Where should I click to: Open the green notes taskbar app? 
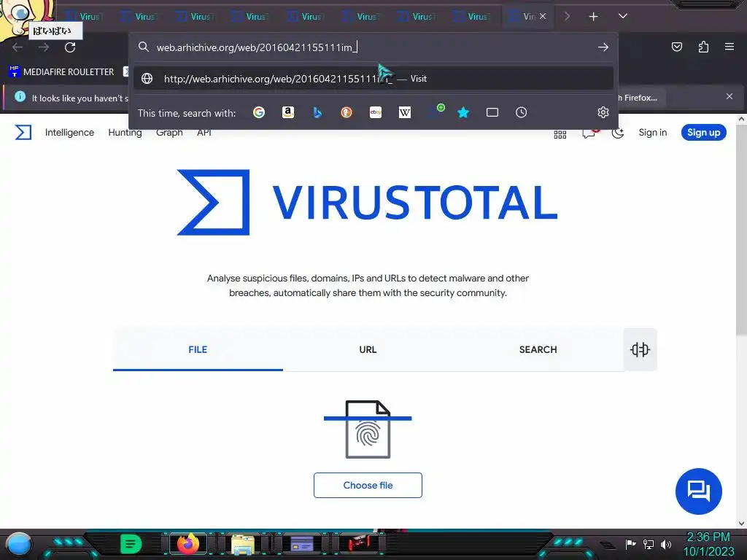pyautogui.click(x=131, y=544)
